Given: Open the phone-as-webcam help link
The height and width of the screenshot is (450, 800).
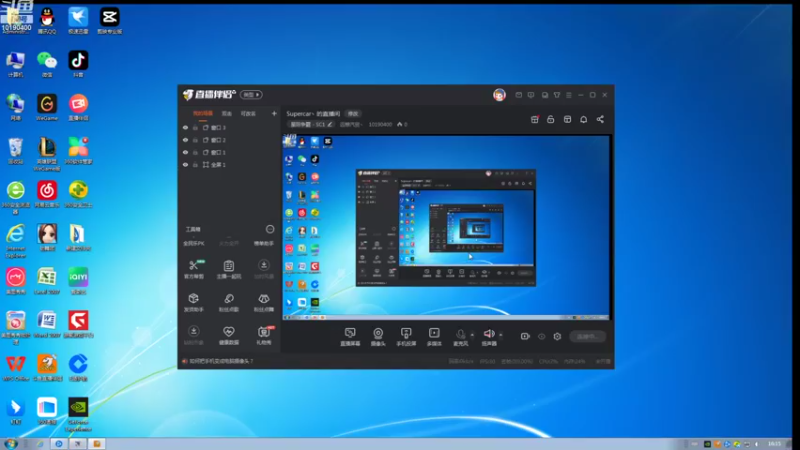Looking at the screenshot, I should coord(221,361).
